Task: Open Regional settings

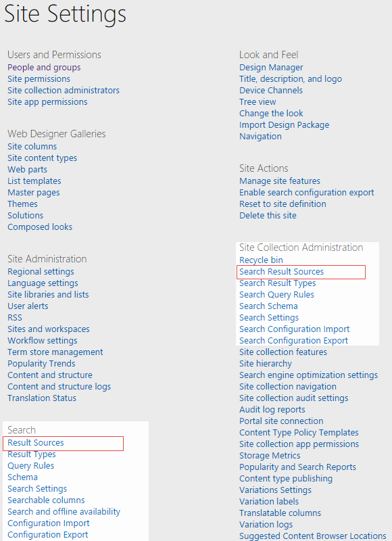Action: pos(41,272)
